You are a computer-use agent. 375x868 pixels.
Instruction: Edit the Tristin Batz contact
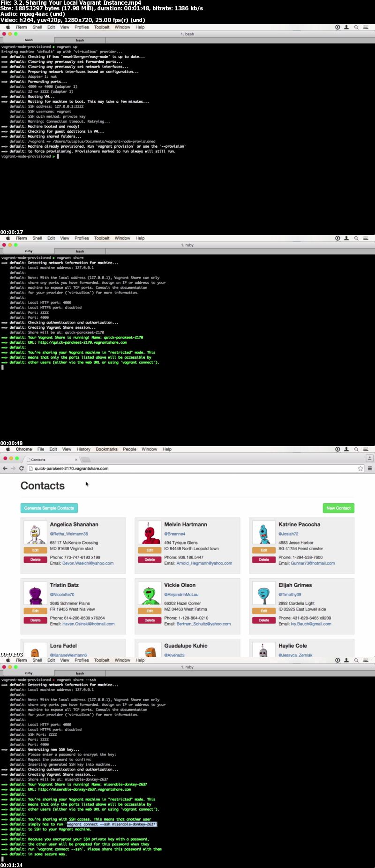click(x=35, y=611)
